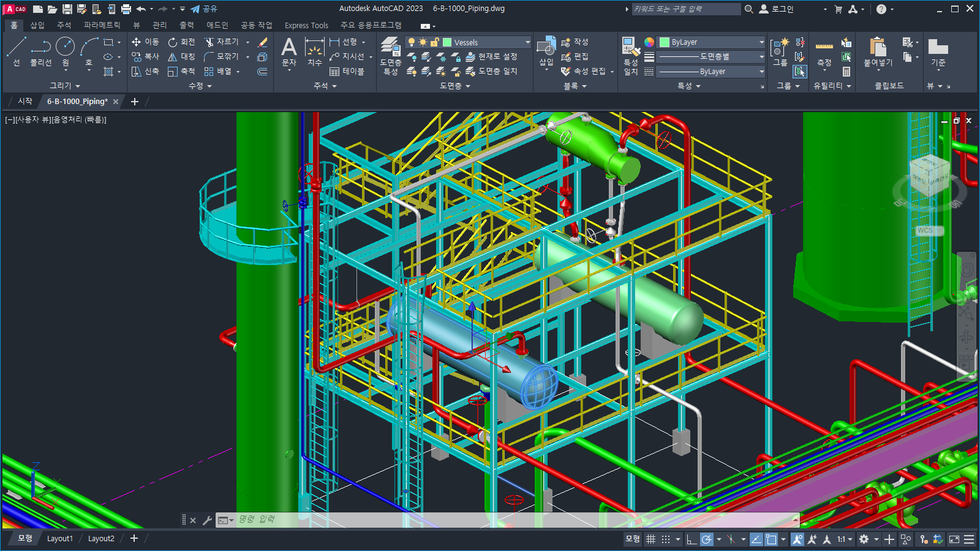Select the Arc (호) tool
Image resolution: width=980 pixels, height=551 pixels.
coord(89,51)
